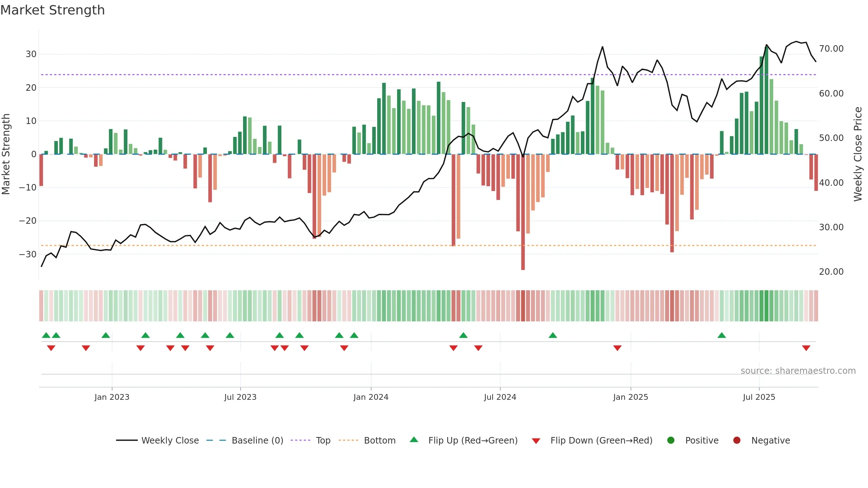Click the darkest green heatmap cell near Jul 2025

coord(766,306)
